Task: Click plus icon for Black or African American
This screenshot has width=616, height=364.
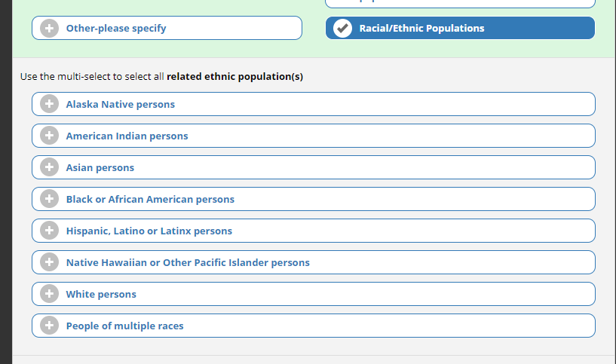Action: 50,199
